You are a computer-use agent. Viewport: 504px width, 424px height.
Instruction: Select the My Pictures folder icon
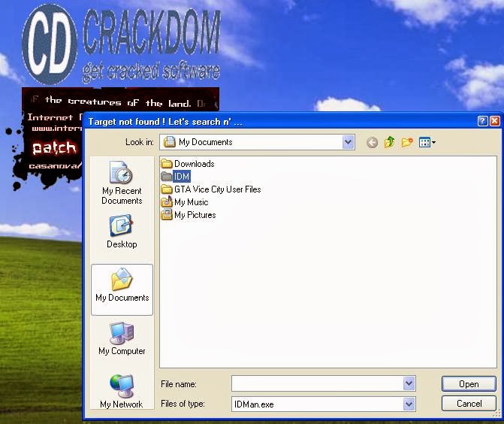[167, 214]
